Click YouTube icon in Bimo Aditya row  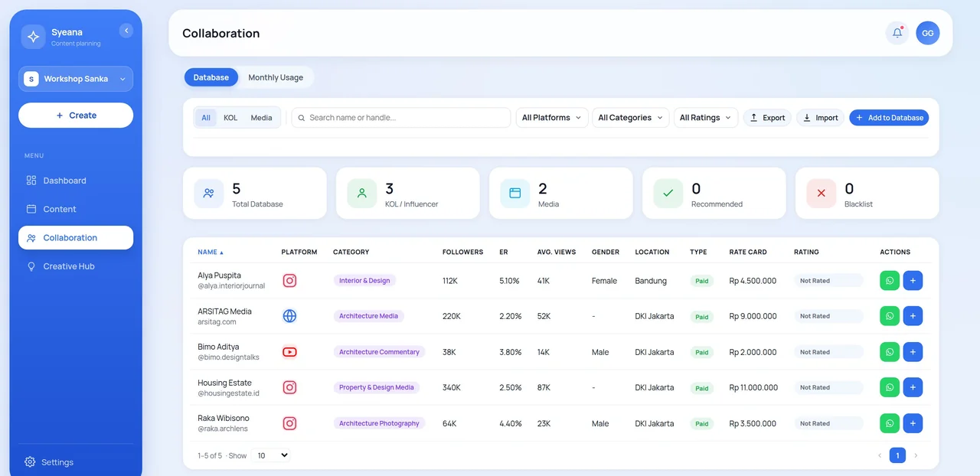tap(289, 352)
